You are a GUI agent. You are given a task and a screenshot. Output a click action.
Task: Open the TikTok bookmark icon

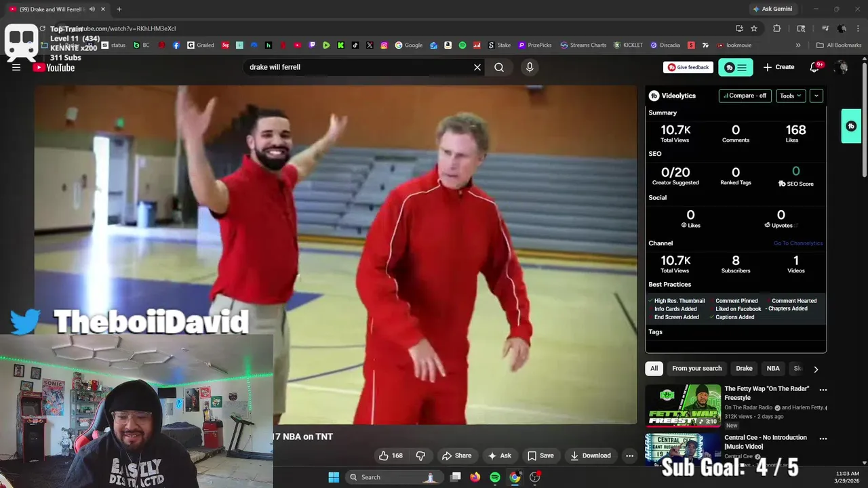pyautogui.click(x=355, y=45)
